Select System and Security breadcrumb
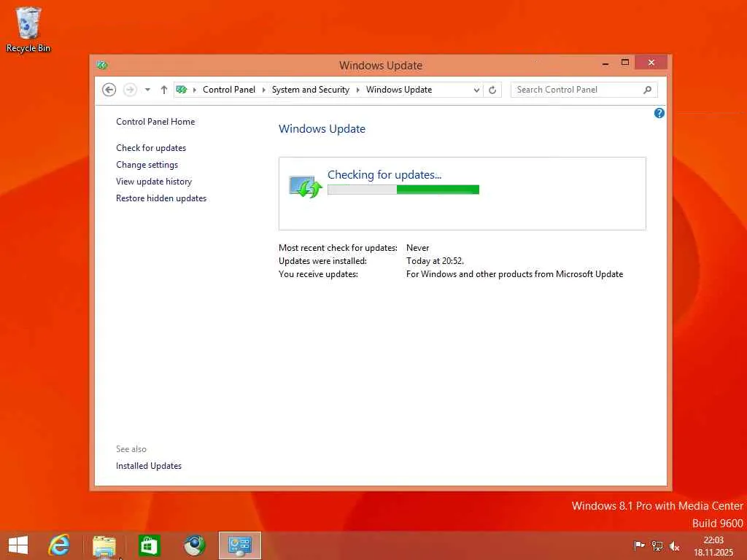Screen dimensions: 747x560 (x=311, y=90)
